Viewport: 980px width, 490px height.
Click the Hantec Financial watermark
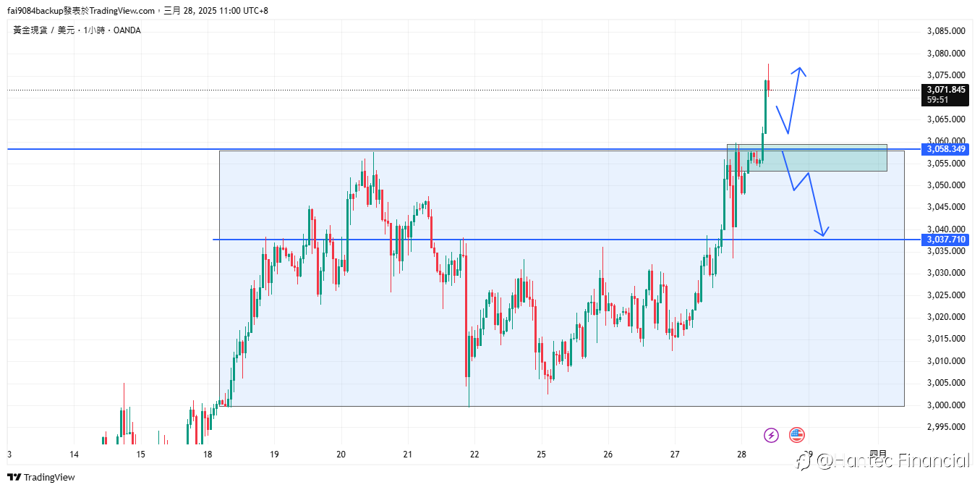click(x=882, y=460)
